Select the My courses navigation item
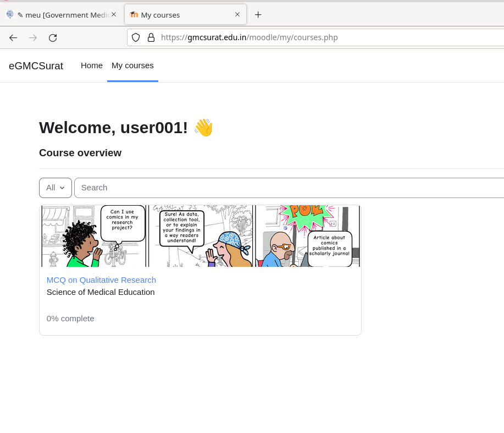The width and height of the screenshot is (504, 433). (x=132, y=65)
